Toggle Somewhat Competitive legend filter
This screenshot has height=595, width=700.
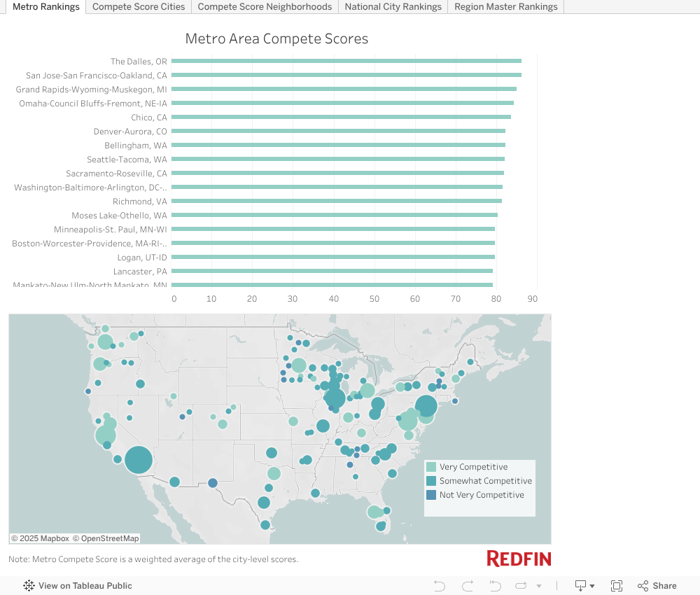pyautogui.click(x=485, y=481)
